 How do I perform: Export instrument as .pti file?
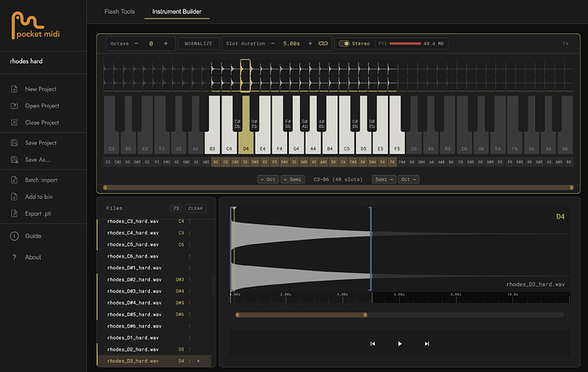37,213
